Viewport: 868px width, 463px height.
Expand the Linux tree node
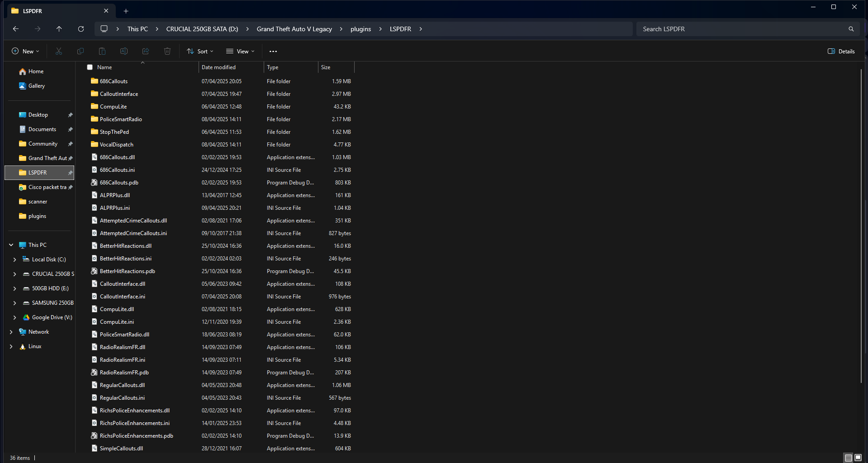point(11,346)
